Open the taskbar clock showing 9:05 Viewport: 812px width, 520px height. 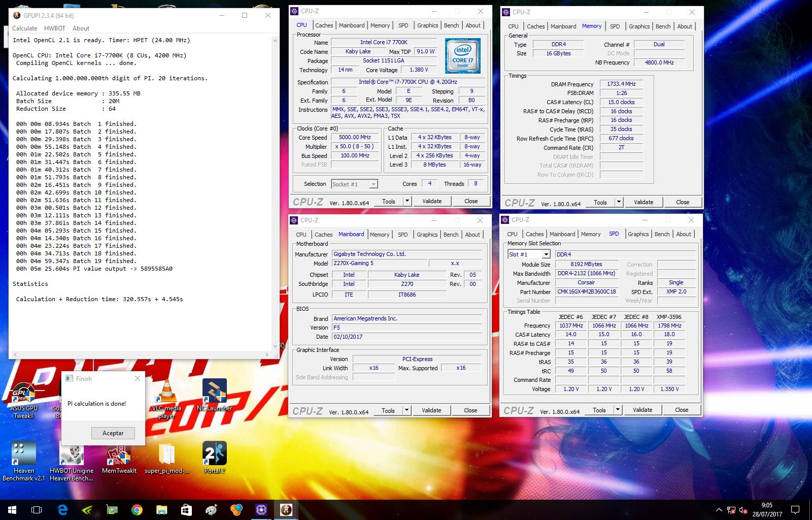[x=767, y=510]
